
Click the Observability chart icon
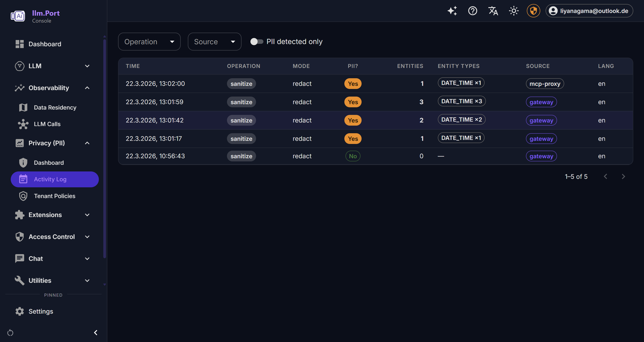pyautogui.click(x=19, y=88)
